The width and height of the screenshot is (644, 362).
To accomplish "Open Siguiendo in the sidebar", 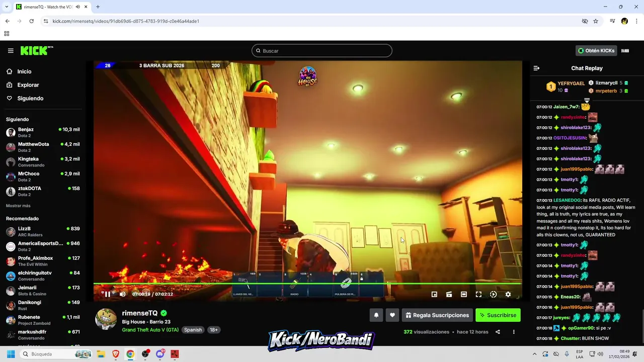I will [30, 99].
